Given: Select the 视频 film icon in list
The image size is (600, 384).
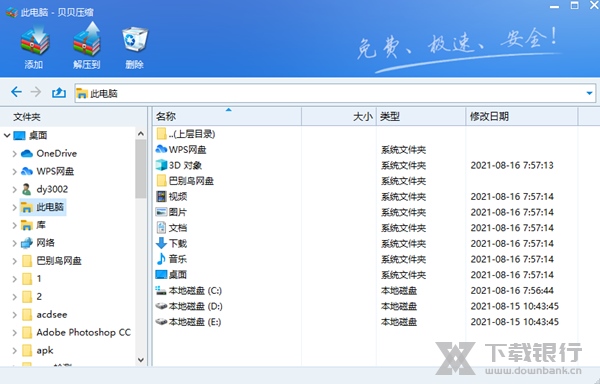Looking at the screenshot, I should click(x=161, y=197).
